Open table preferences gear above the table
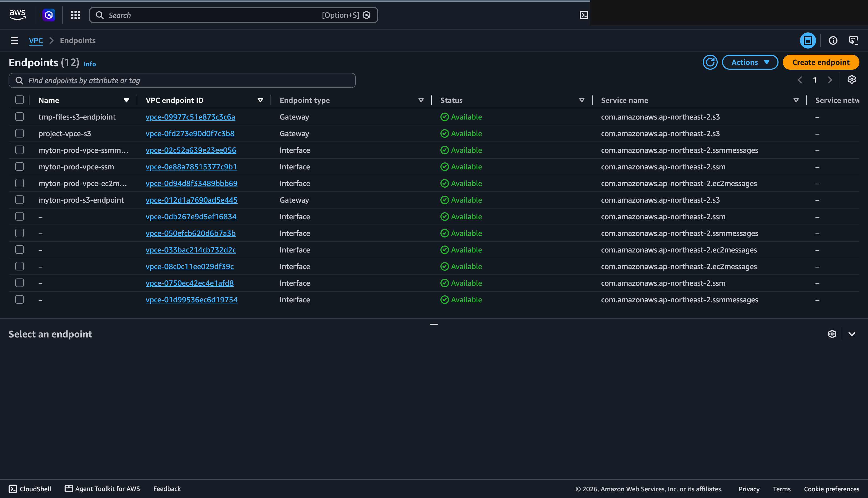 (x=852, y=80)
